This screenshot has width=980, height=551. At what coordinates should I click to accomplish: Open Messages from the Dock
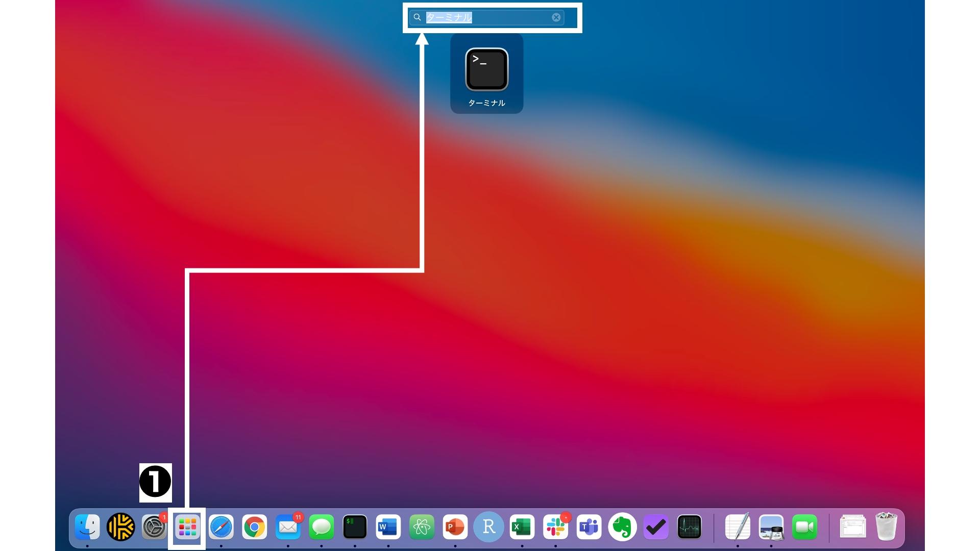pos(321,527)
